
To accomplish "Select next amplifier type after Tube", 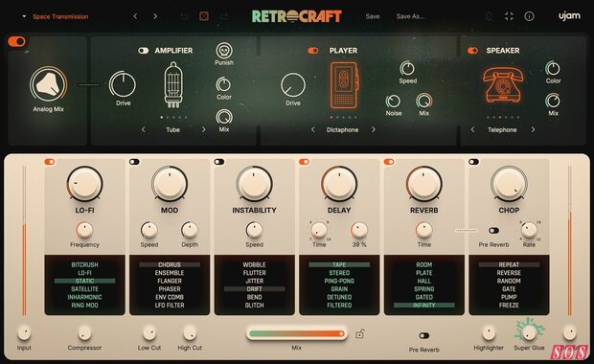I will 203,129.
